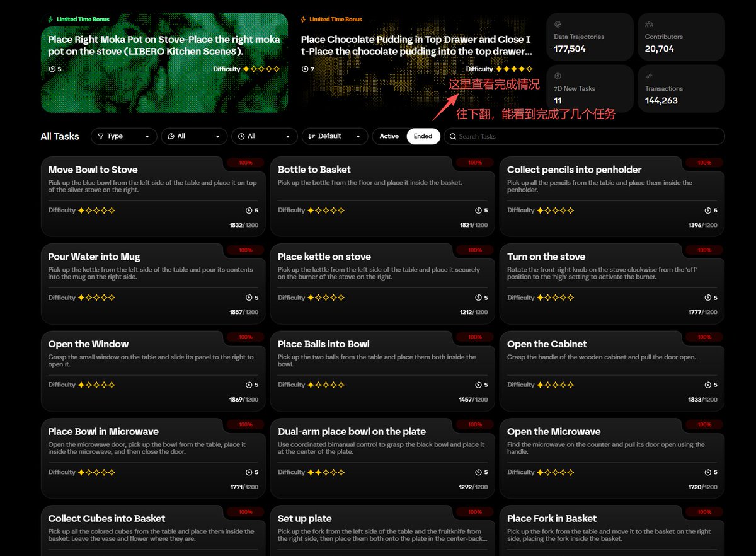Click the reward icon on the Moka Pot banner
Screen dimensions: 756x556
pyautogui.click(x=52, y=69)
